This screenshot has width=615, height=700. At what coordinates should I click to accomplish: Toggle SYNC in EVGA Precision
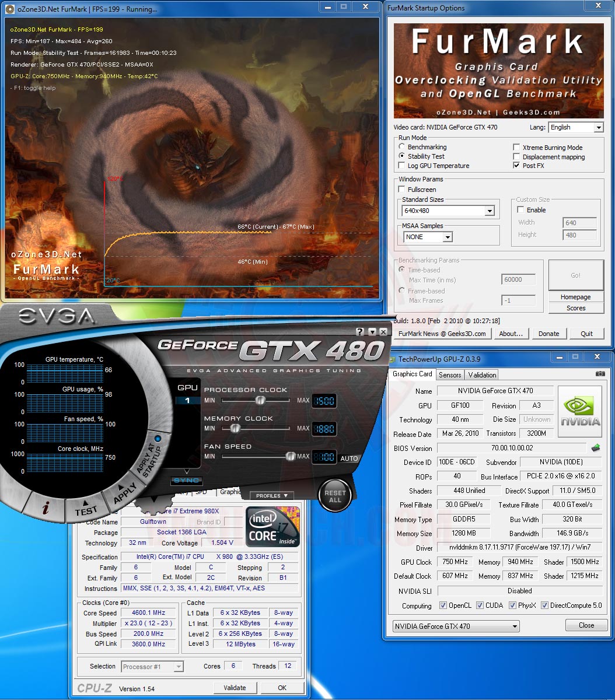point(186,480)
